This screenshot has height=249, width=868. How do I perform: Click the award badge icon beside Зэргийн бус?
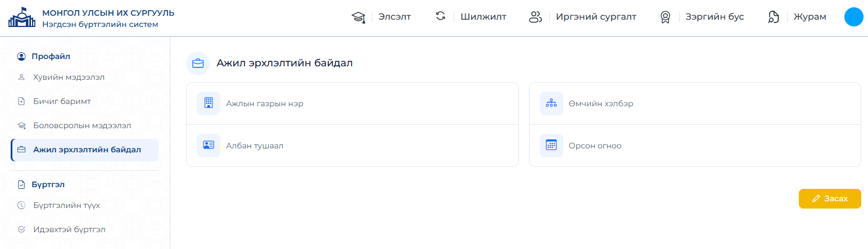(x=665, y=17)
